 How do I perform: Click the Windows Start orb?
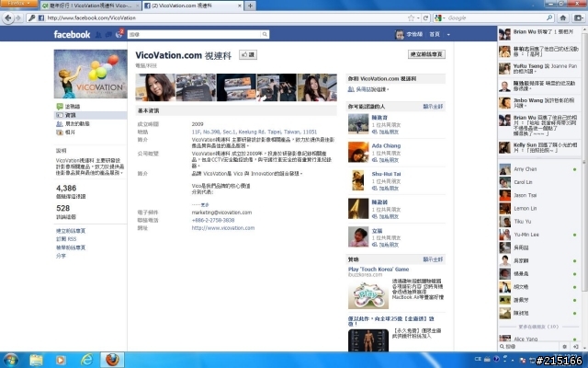(x=9, y=360)
